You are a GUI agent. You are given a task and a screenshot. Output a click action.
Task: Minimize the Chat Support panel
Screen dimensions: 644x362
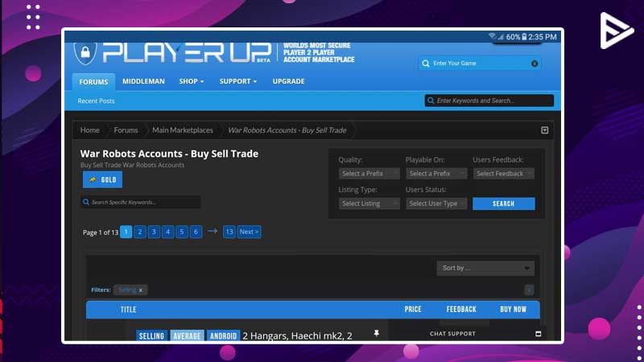(538, 334)
